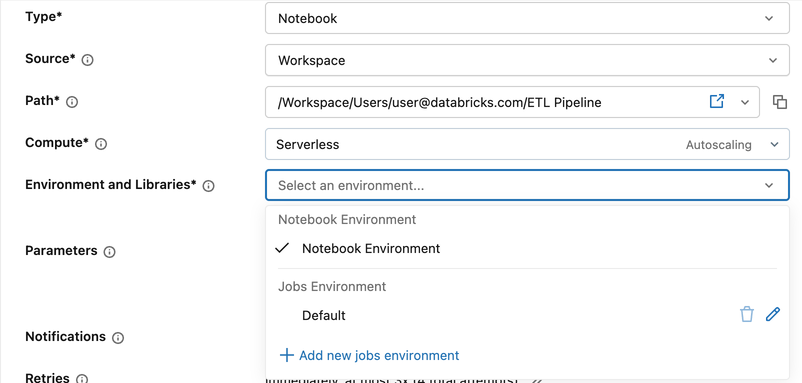The image size is (802, 383).
Task: Click the Notifications label
Action: [65, 336]
